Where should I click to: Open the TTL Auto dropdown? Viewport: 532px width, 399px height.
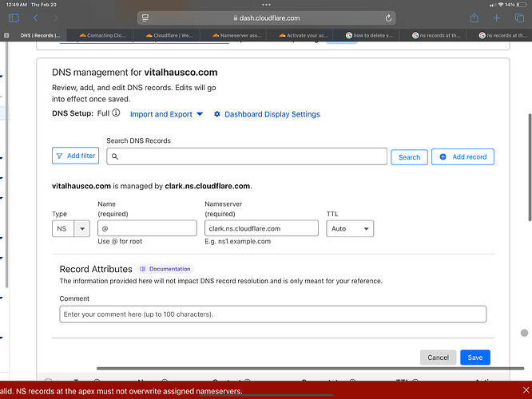coord(350,228)
